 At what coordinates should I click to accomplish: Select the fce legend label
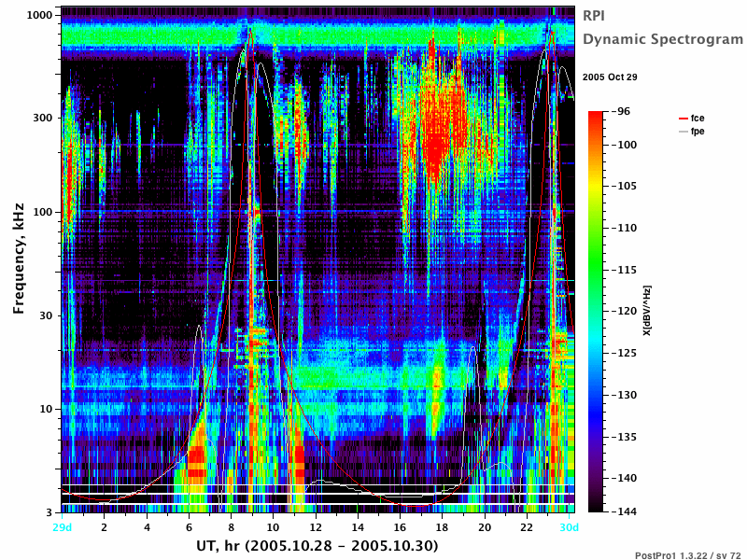698,119
